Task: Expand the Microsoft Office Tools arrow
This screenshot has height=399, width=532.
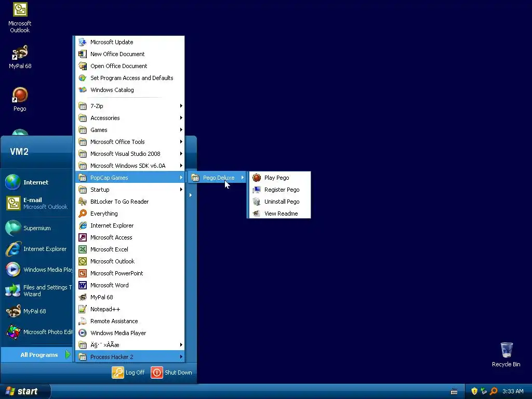Action: click(181, 142)
